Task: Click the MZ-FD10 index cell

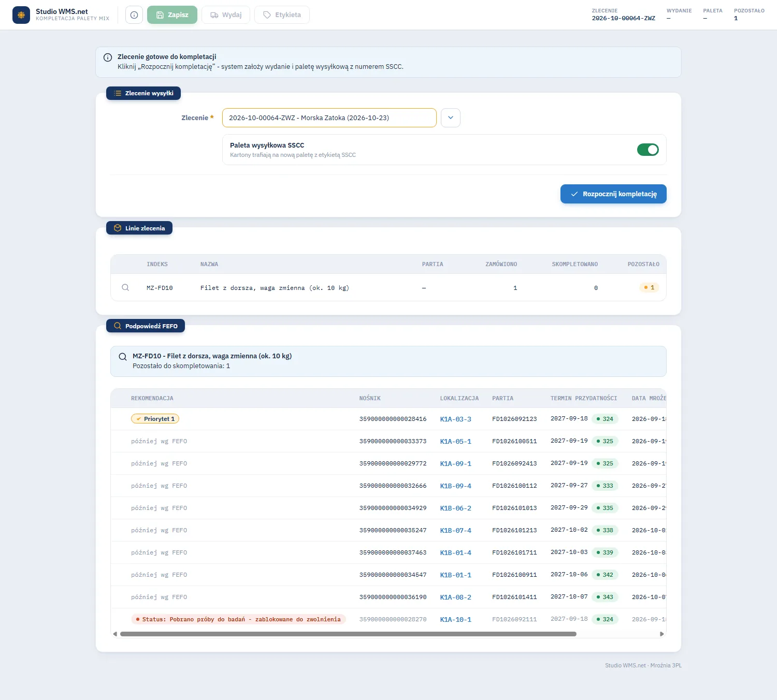Action: (160, 288)
